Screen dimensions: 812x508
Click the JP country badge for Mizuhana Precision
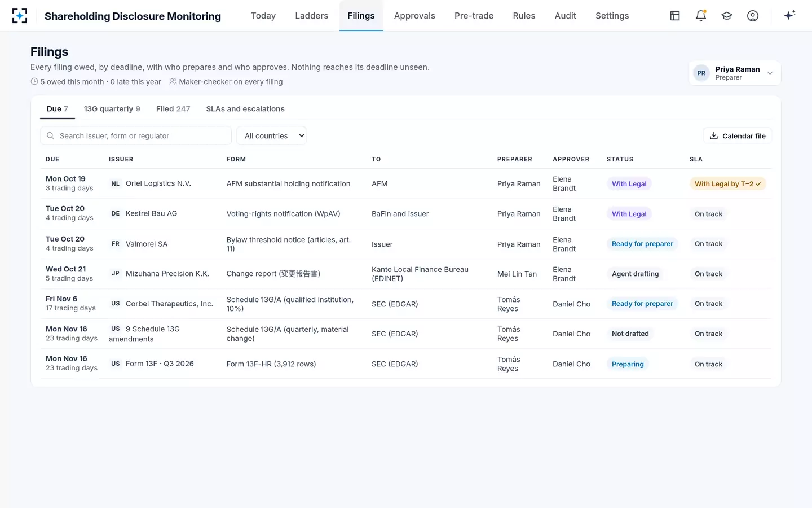coord(116,274)
